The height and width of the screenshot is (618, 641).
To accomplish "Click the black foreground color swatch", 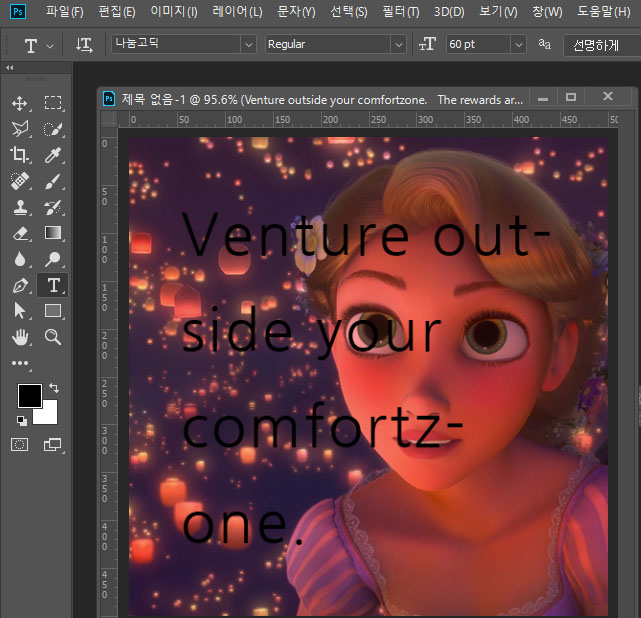I will pos(29,395).
